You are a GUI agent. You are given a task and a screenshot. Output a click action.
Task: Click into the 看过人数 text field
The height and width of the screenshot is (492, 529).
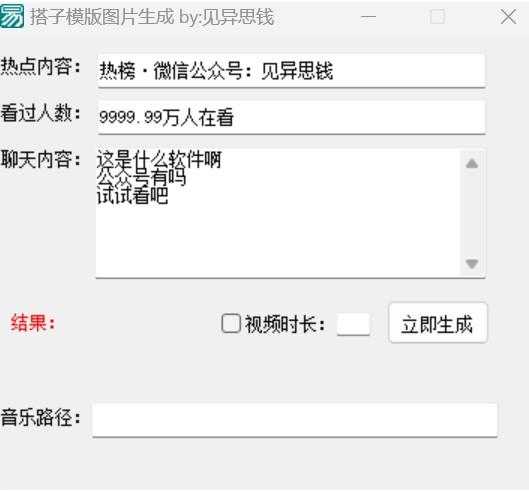coord(291,117)
